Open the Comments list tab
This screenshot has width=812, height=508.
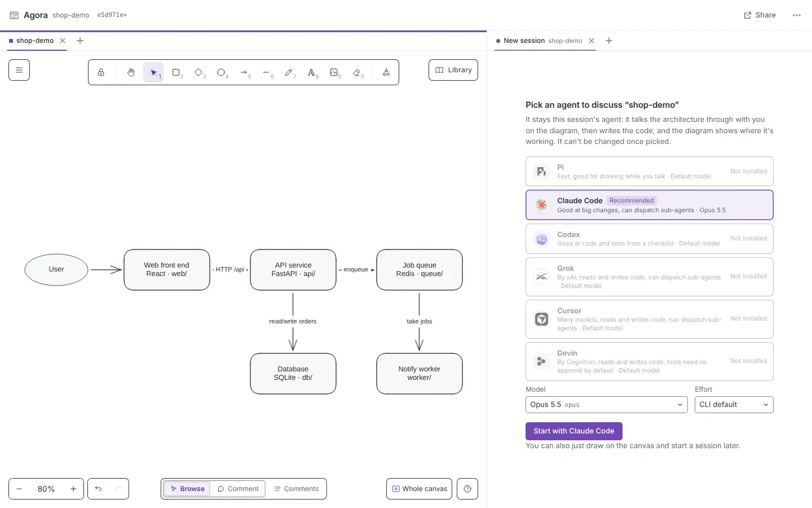[296, 489]
